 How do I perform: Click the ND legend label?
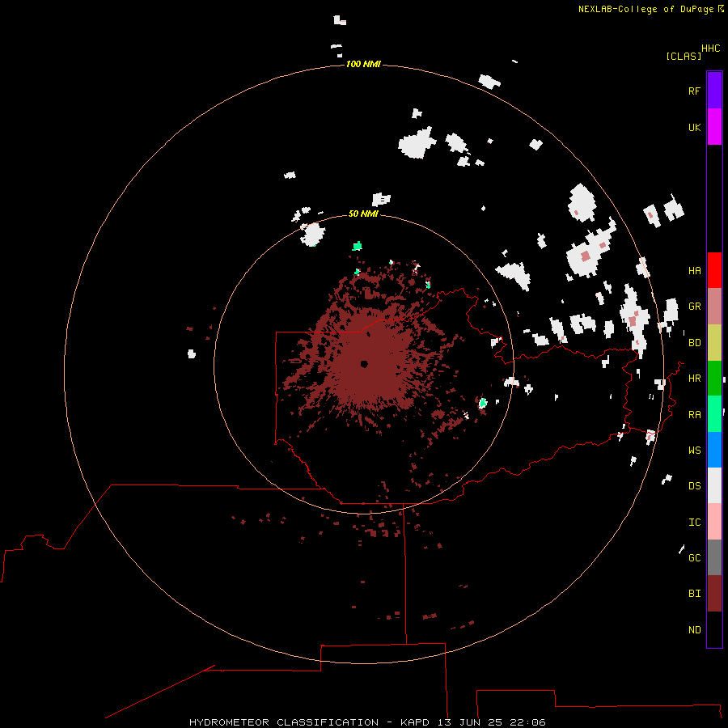click(x=694, y=630)
